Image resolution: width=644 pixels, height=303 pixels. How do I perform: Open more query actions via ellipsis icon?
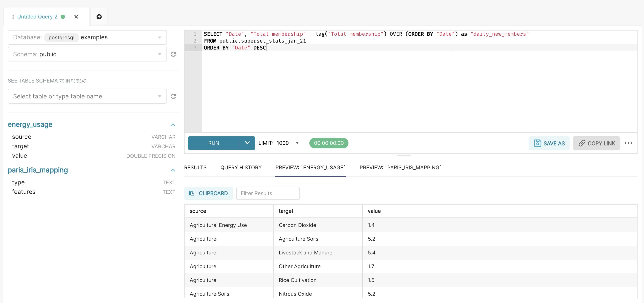point(629,143)
